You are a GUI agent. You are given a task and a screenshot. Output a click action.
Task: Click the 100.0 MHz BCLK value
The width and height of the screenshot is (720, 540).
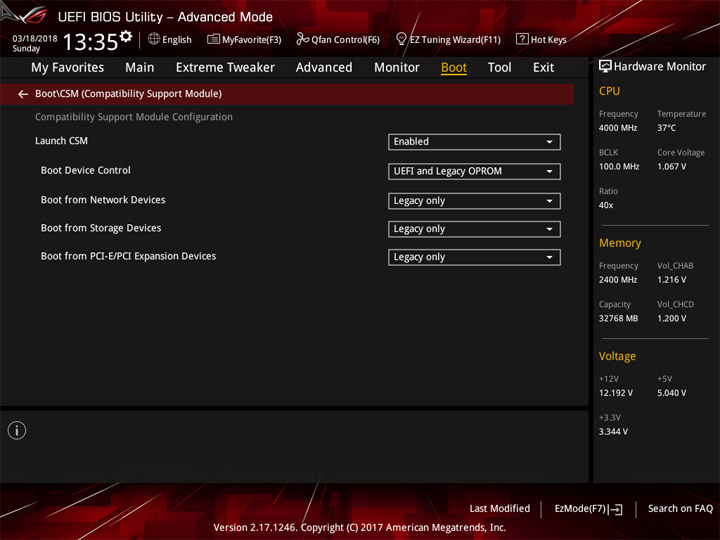coord(619,167)
